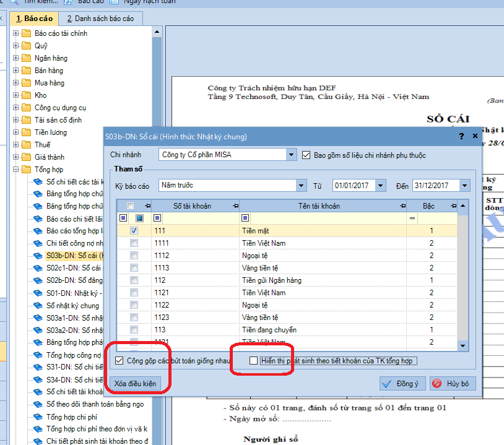Viewport: 504px width, 445px height.
Task: Expand the Bán hàng folder
Action: (x=15, y=71)
